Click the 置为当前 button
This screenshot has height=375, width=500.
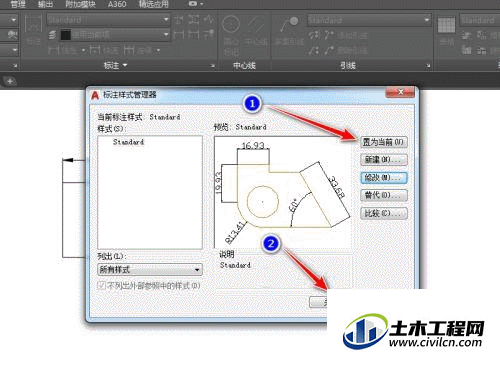pos(384,142)
